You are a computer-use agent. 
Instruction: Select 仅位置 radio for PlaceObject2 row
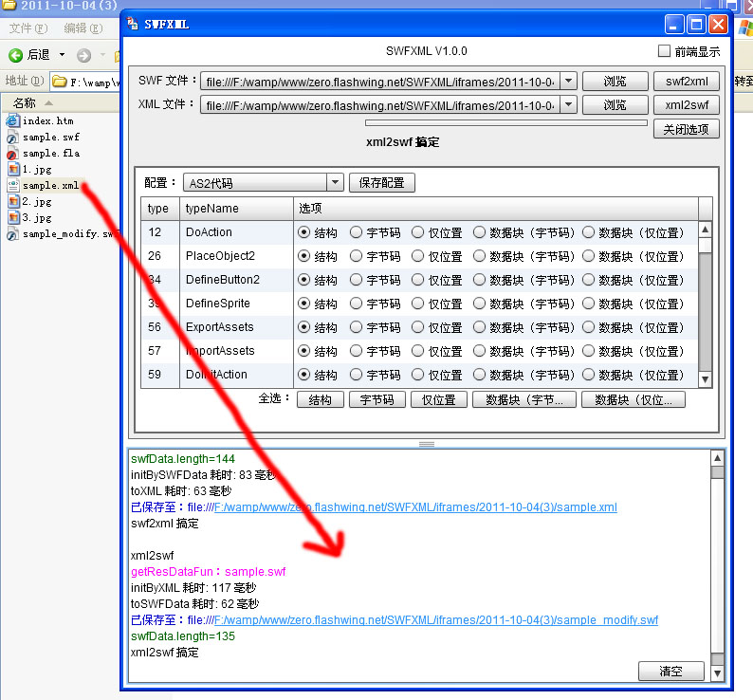(418, 256)
